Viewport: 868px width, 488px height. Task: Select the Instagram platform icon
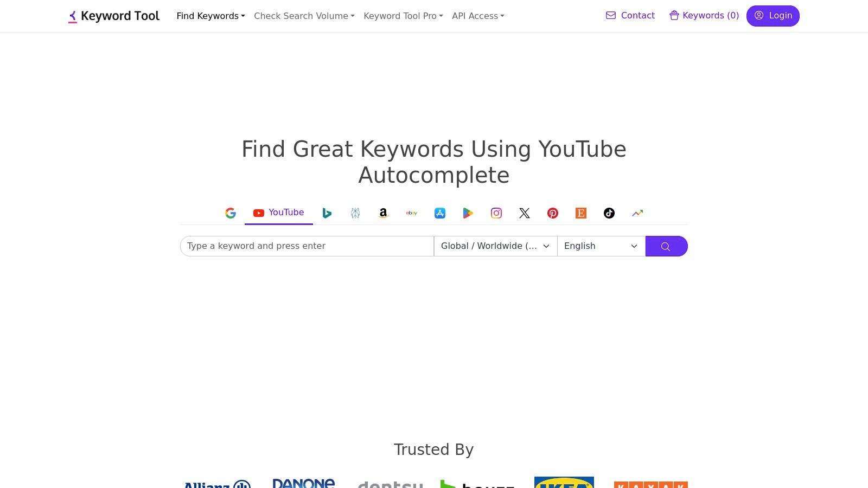click(496, 213)
